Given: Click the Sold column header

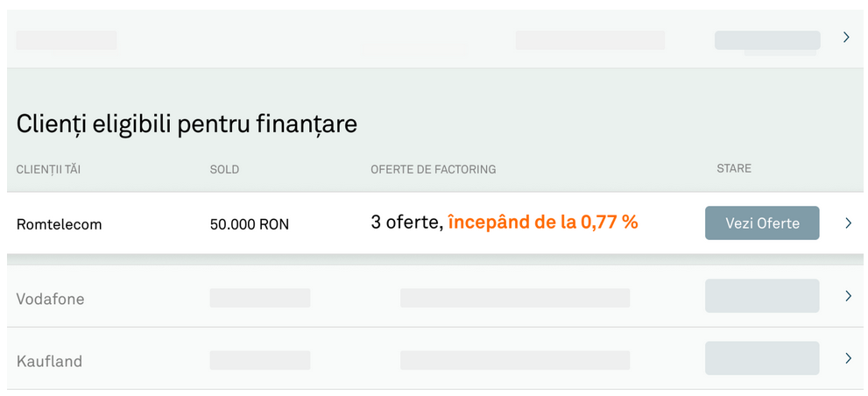Looking at the screenshot, I should point(224,169).
